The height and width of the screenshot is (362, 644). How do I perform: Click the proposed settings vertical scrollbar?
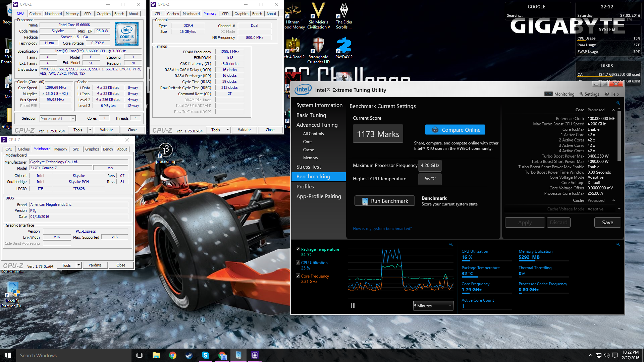pos(619,136)
